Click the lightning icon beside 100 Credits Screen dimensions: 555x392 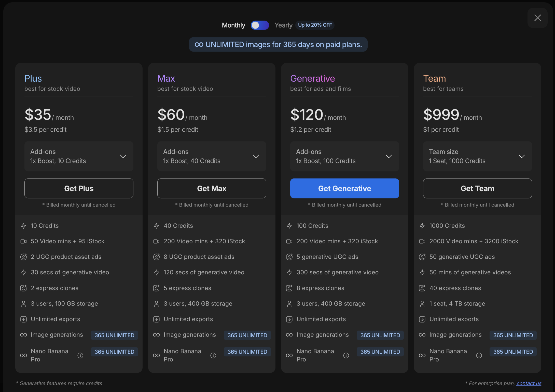289,226
